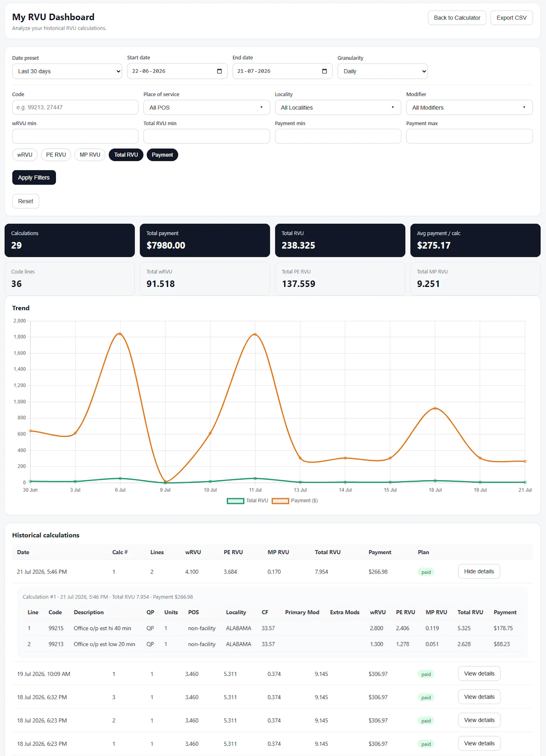Click 'Office o/p est hi 40 min' description
Screen dimensions: 546x756
(x=102, y=628)
